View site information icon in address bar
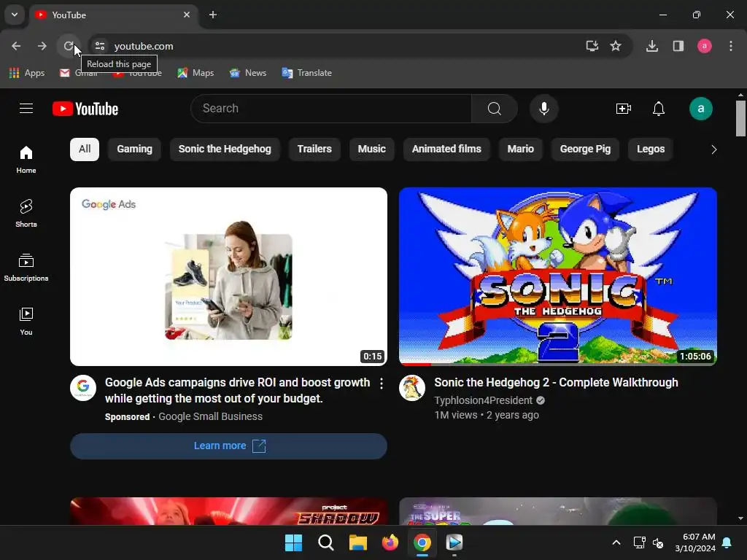The image size is (747, 560). [99, 46]
